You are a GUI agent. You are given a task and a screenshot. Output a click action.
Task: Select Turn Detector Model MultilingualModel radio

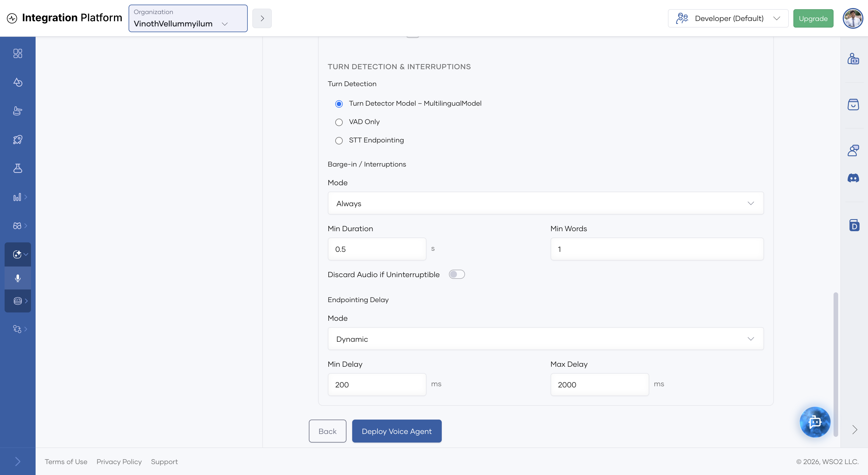coord(339,104)
